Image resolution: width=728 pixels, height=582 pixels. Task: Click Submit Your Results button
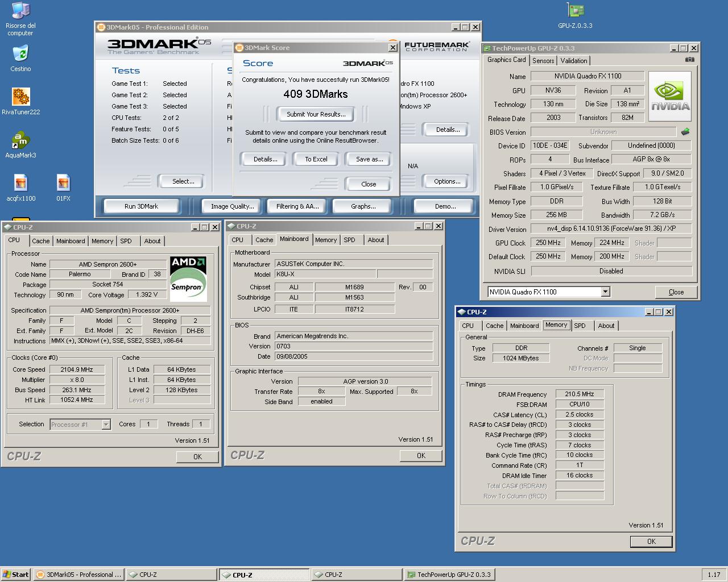pyautogui.click(x=316, y=114)
